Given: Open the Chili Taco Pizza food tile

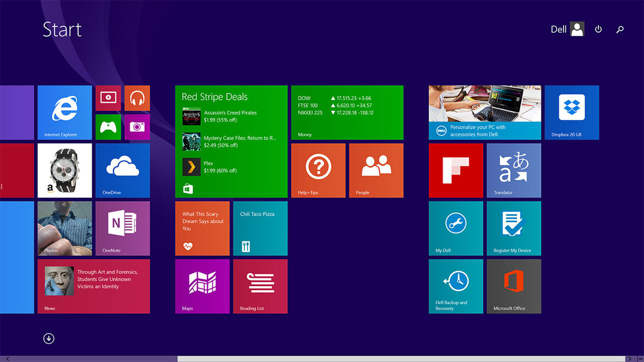Looking at the screenshot, I should click(260, 228).
